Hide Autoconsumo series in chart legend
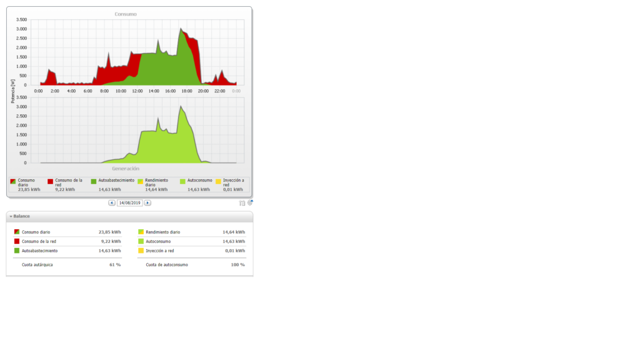The width and height of the screenshot is (640, 364). click(182, 181)
